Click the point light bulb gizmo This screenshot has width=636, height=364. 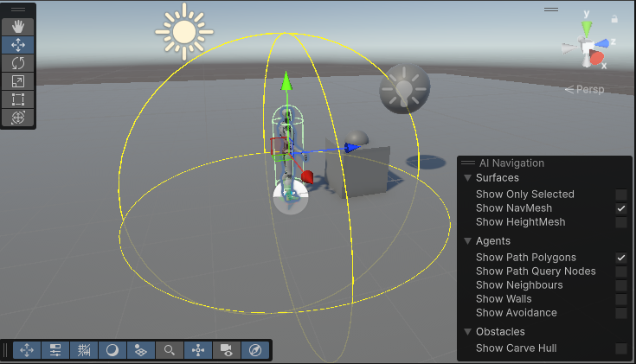pyautogui.click(x=404, y=88)
